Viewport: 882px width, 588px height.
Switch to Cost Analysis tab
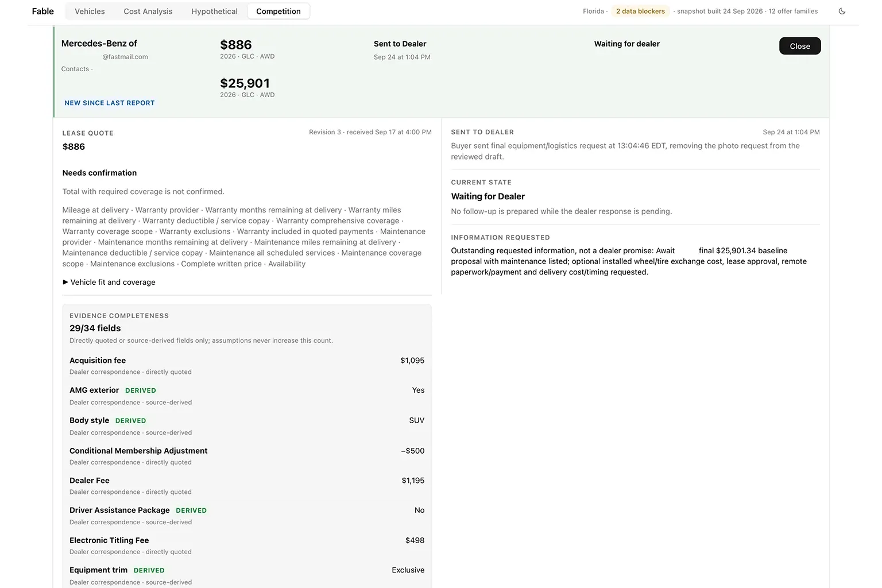point(148,11)
